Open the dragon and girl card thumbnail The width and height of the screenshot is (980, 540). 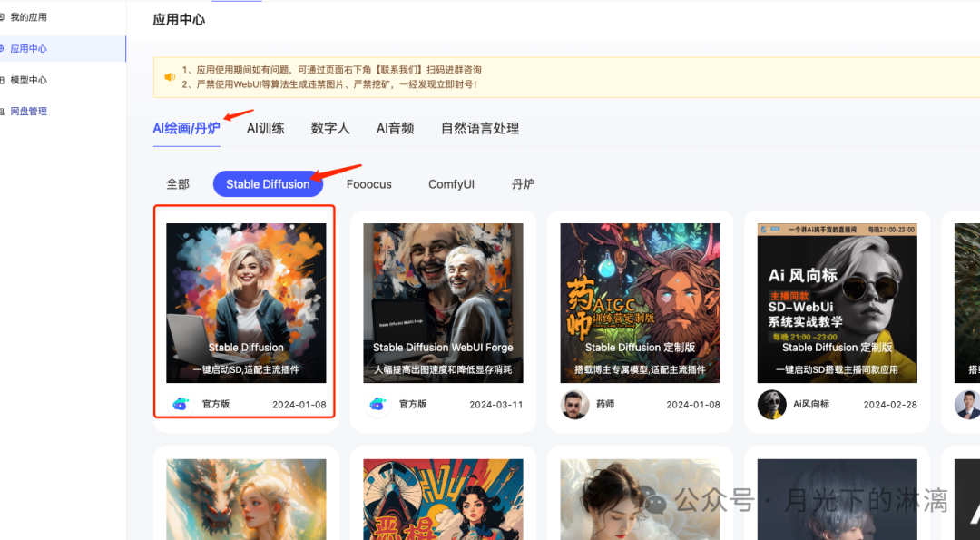click(246, 499)
